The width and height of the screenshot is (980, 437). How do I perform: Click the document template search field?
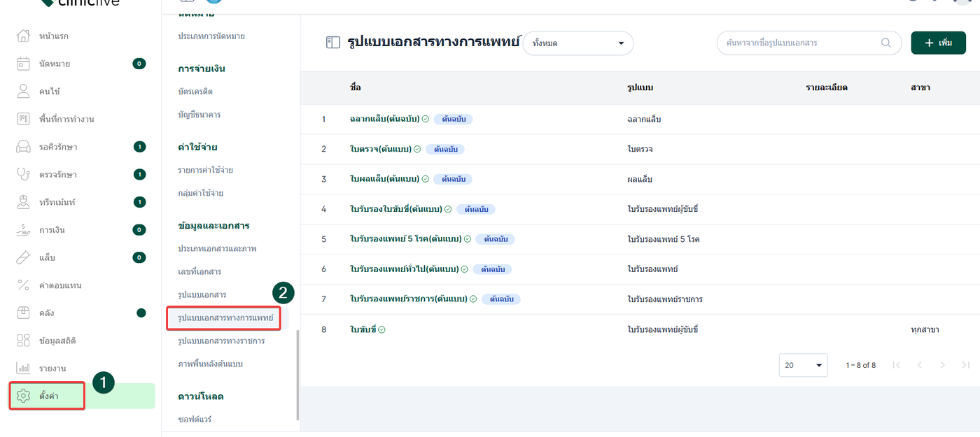[798, 43]
